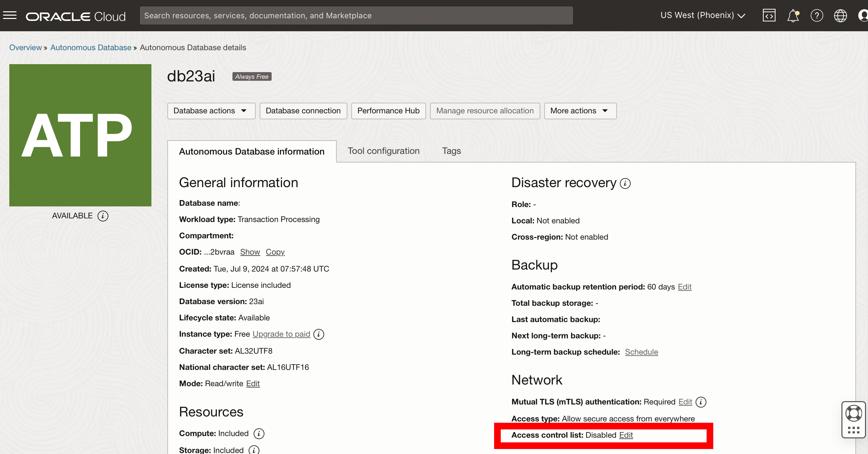Edit the database Mode
868x454 pixels.
pos(253,384)
